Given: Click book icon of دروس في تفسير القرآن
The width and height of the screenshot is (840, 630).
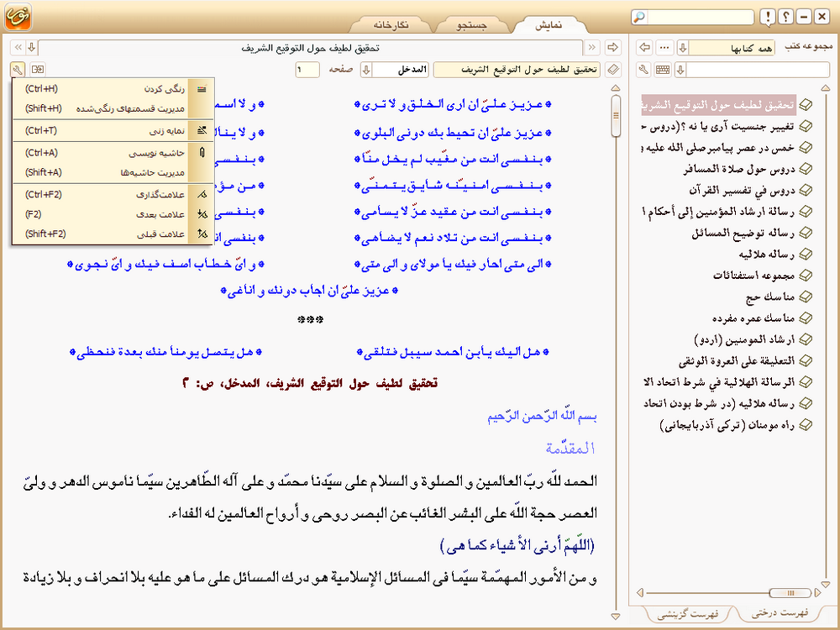Looking at the screenshot, I should (x=806, y=190).
